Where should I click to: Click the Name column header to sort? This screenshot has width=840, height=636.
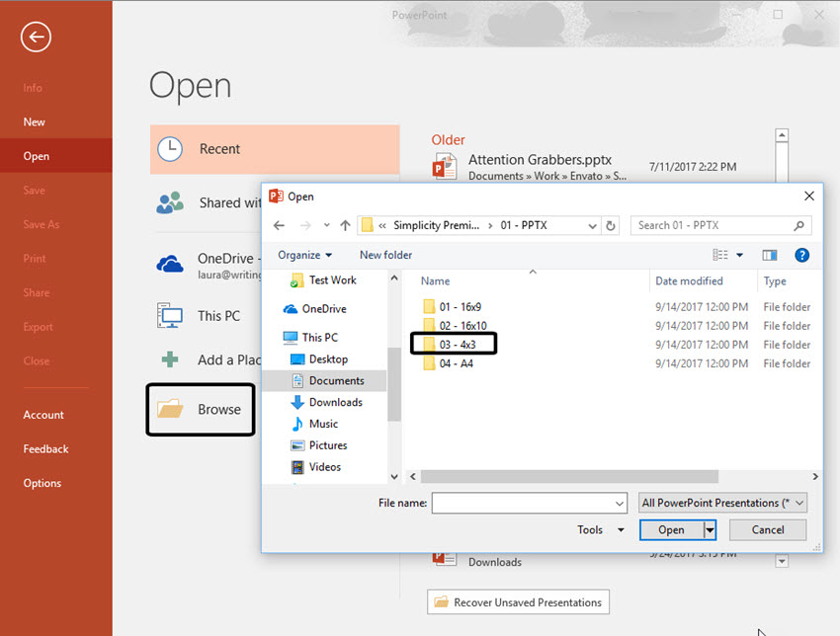(435, 280)
